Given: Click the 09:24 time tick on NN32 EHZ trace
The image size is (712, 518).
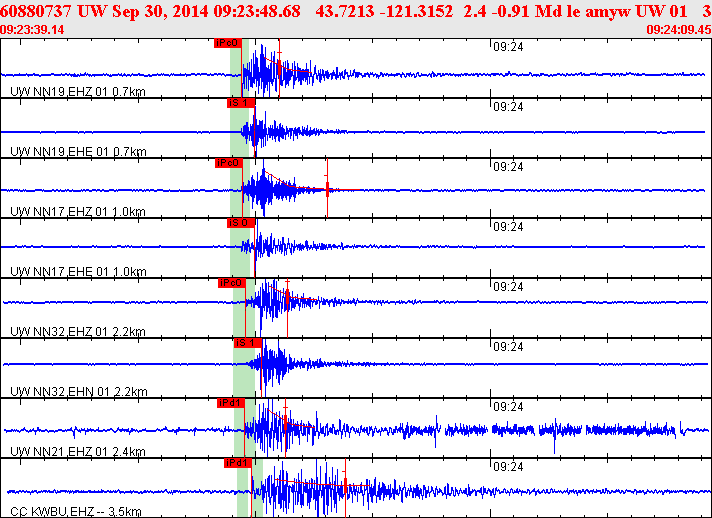Looking at the screenshot, I should point(508,286).
